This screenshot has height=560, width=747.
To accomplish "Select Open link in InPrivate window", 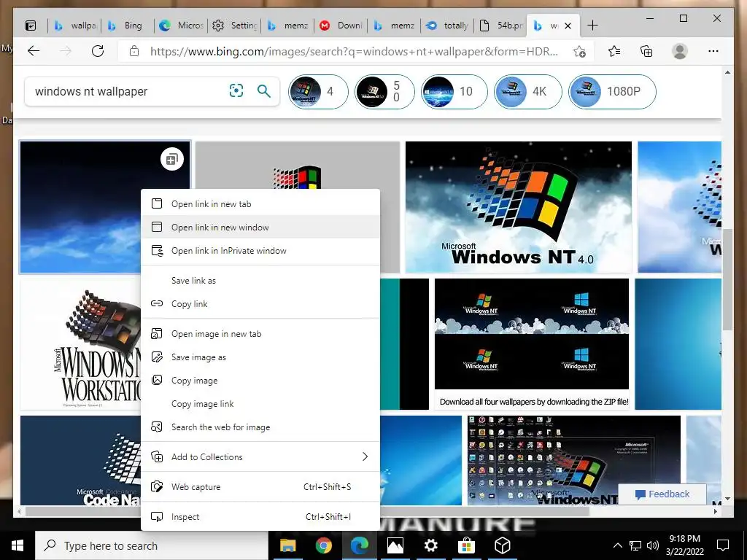I will pyautogui.click(x=260, y=251).
